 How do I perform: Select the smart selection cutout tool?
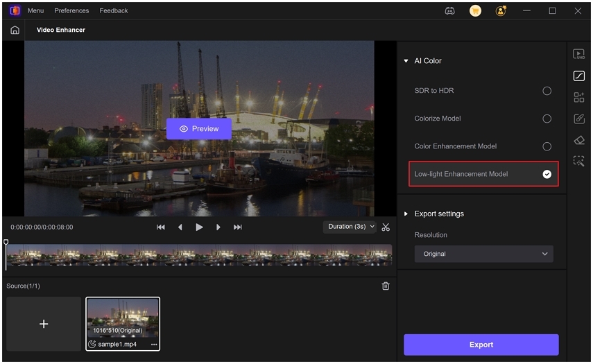(578, 161)
